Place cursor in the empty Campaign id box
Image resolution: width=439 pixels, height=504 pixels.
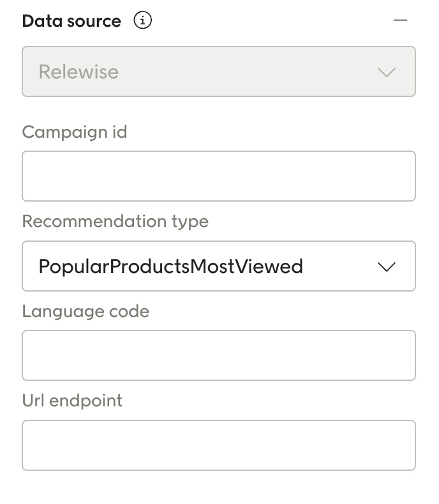(218, 176)
